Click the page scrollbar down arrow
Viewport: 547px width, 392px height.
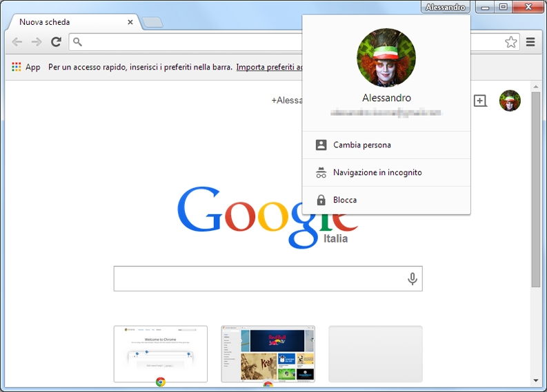pyautogui.click(x=536, y=380)
